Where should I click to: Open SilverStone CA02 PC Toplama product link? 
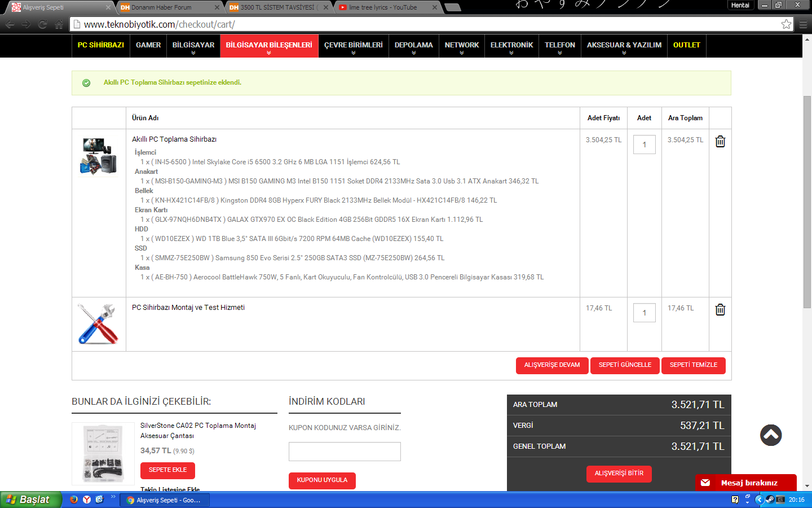pyautogui.click(x=198, y=431)
